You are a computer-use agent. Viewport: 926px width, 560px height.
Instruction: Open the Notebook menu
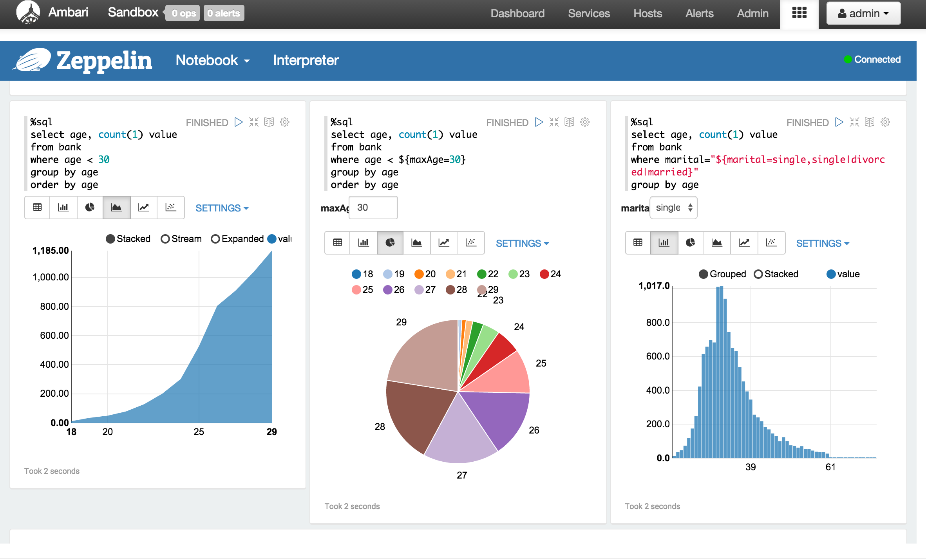(212, 60)
